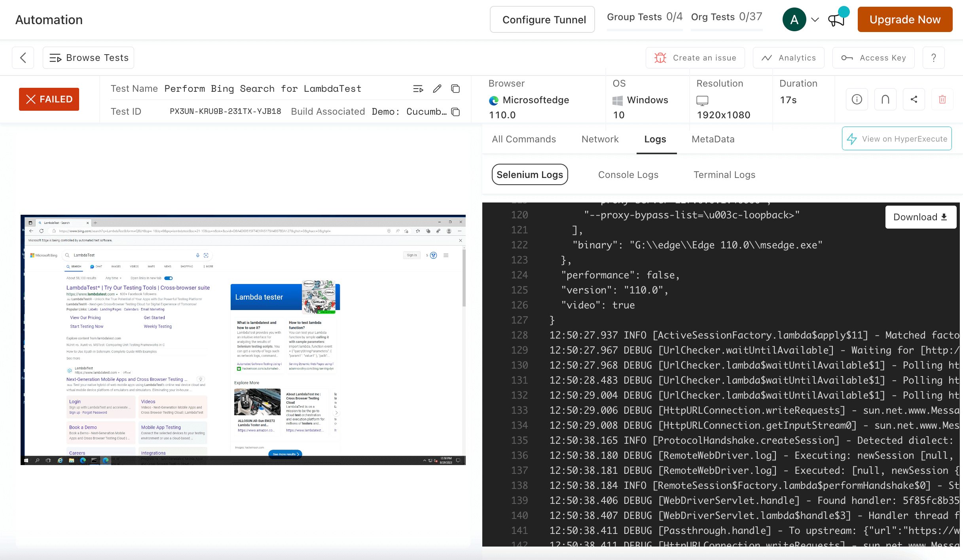963x560 pixels.
Task: Download the Selenium logs
Action: tap(920, 217)
